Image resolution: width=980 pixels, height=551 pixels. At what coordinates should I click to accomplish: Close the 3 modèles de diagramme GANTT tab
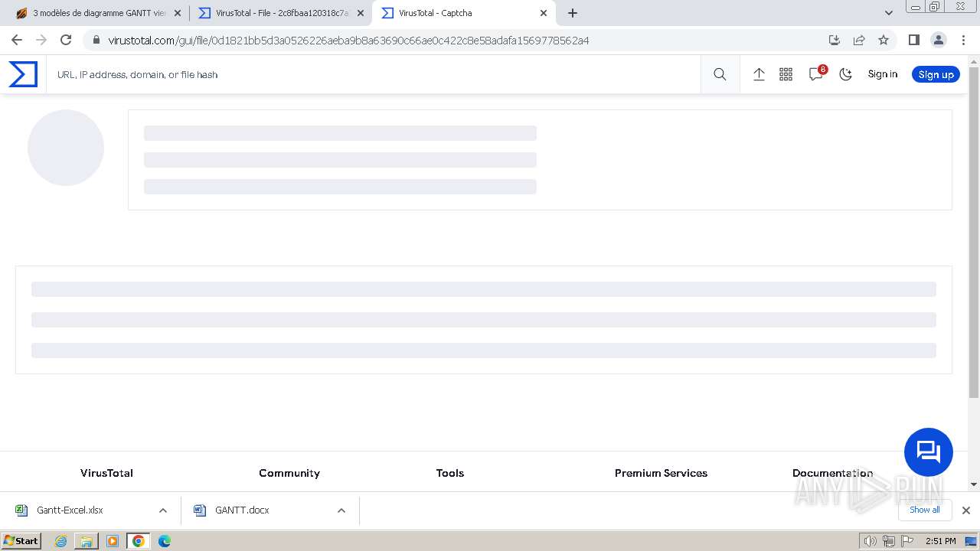(178, 13)
